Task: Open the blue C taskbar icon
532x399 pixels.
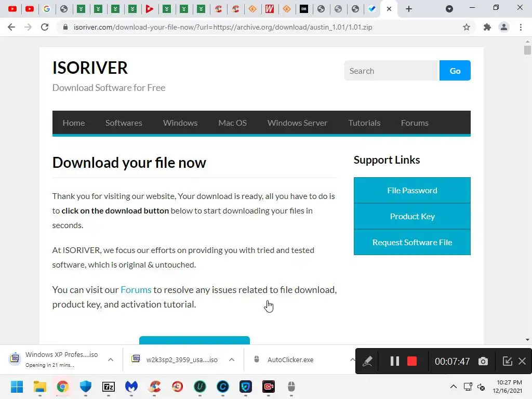Action: tap(223, 387)
